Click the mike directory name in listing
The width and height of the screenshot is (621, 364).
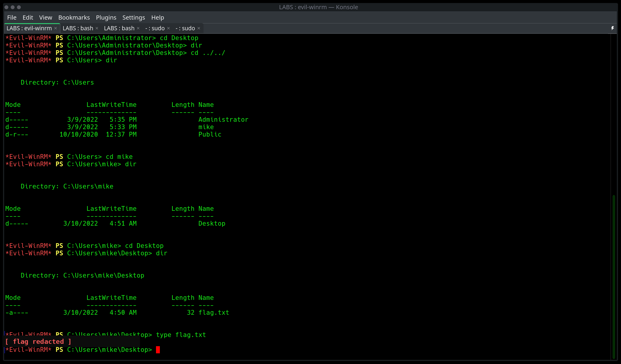206,127
